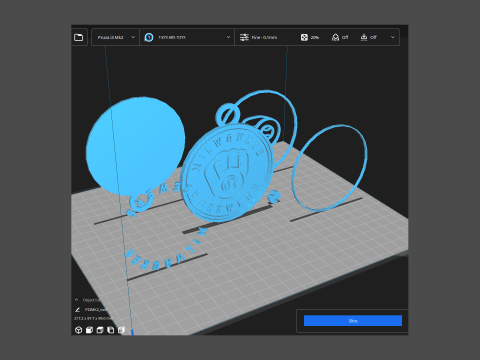Click the Slice button
The height and width of the screenshot is (360, 480).
pyautogui.click(x=353, y=321)
